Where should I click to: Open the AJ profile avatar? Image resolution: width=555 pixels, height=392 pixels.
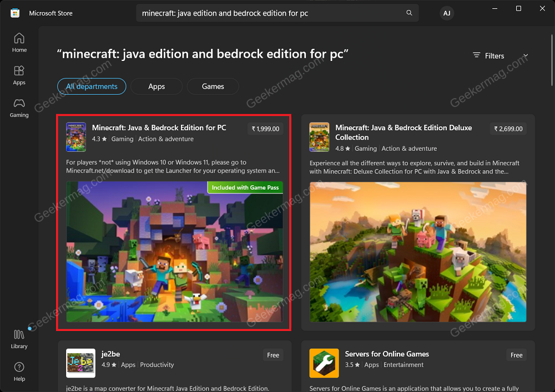[x=447, y=13]
